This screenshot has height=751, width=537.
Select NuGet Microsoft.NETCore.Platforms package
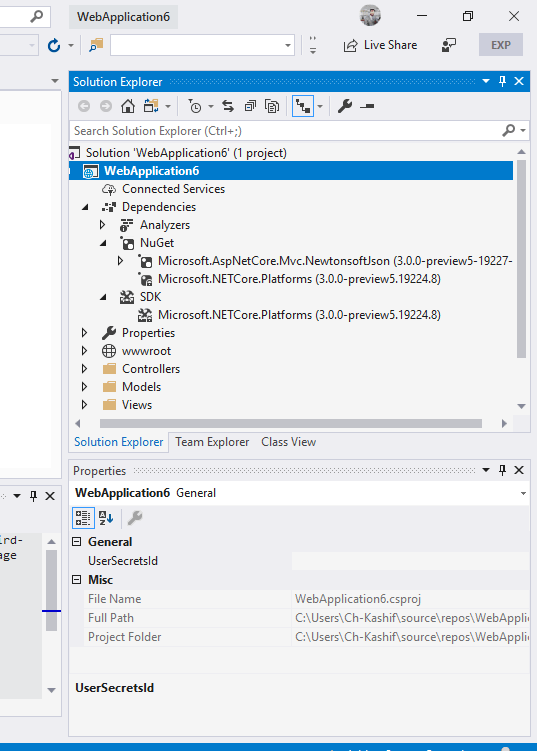[299, 279]
